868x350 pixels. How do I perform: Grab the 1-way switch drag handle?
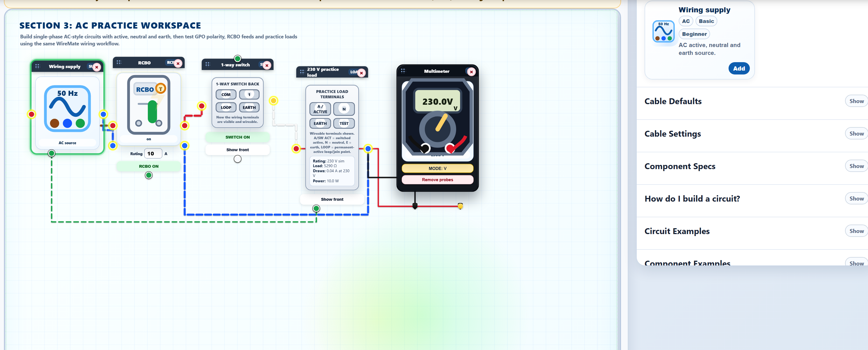(207, 64)
